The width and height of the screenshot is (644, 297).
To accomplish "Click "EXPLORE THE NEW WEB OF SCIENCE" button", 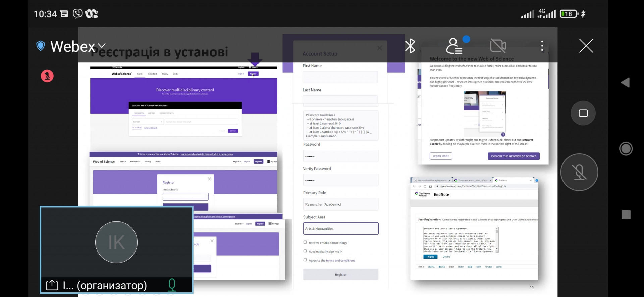I will click(x=514, y=156).
